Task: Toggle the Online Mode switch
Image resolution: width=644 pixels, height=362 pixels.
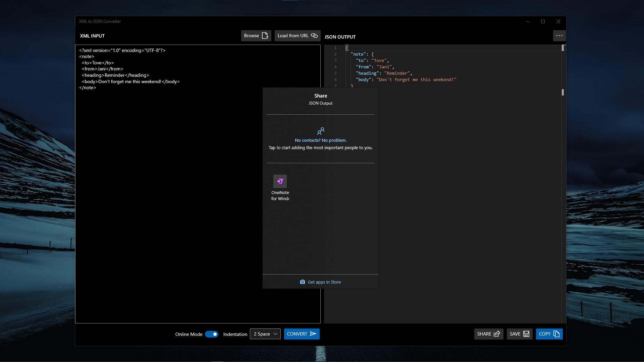Action: [212, 334]
